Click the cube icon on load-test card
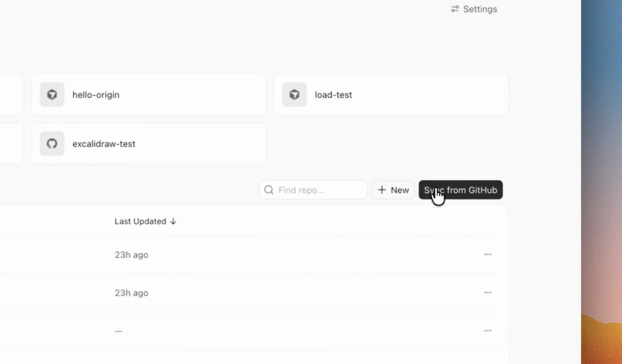Image resolution: width=622 pixels, height=364 pixels. (295, 95)
